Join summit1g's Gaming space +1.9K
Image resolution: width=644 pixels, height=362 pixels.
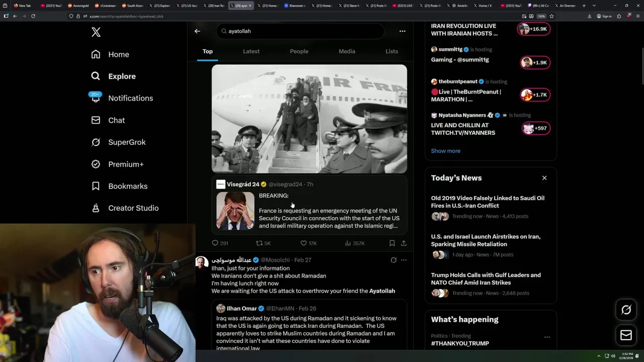tap(535, 63)
